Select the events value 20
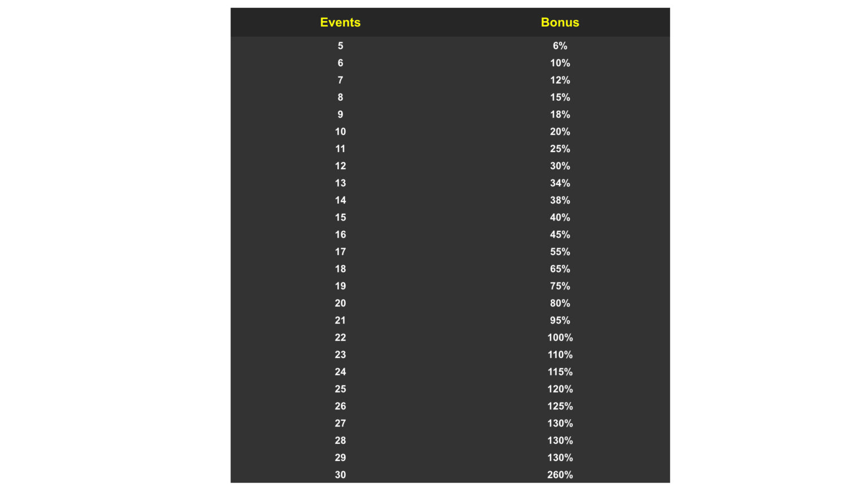 tap(340, 303)
